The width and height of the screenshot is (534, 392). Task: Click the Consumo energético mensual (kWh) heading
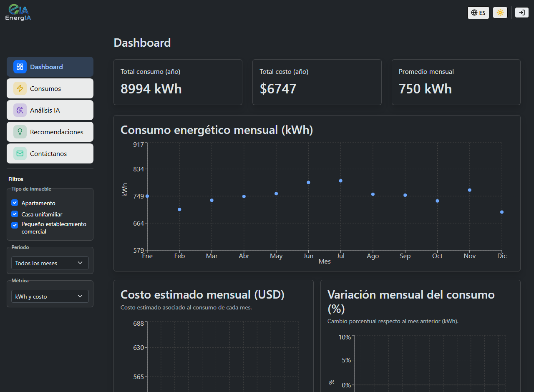(217, 130)
